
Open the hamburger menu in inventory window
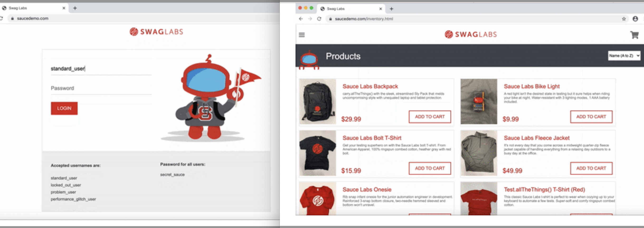click(x=302, y=35)
